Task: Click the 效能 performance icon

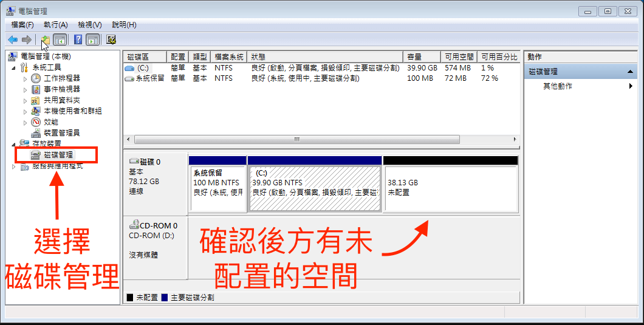Action: tap(36, 122)
